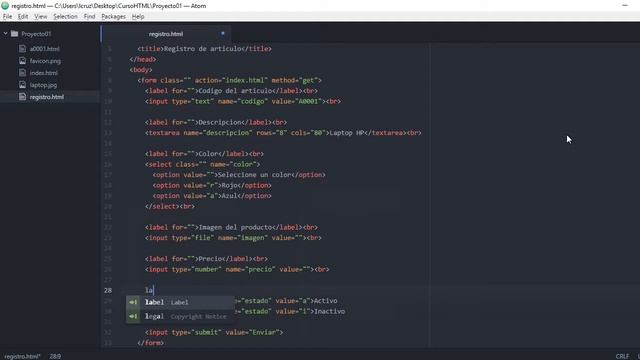Click the 28:9 cursor position indicator
This screenshot has height=360, width=640.
55,356
